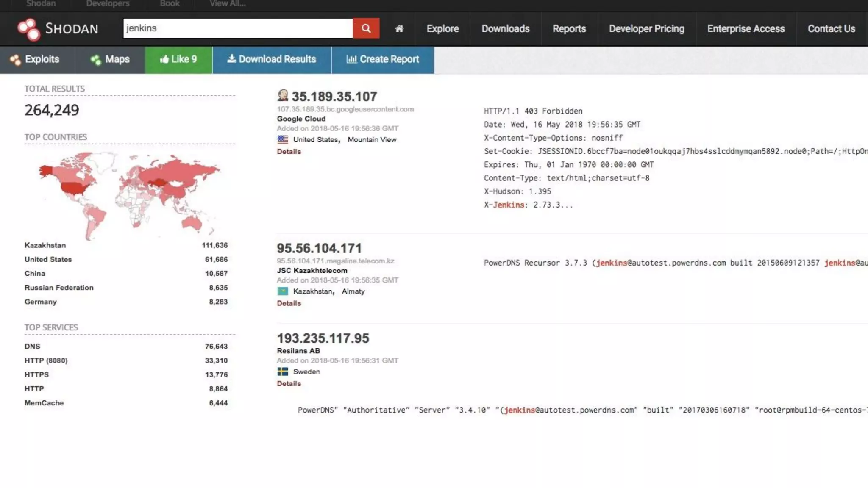
Task: Click the United States flag icon
Action: coord(283,139)
